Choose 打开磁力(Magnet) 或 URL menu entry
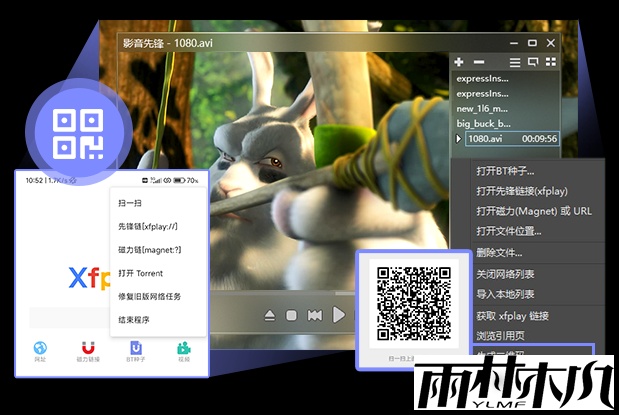 coord(533,211)
